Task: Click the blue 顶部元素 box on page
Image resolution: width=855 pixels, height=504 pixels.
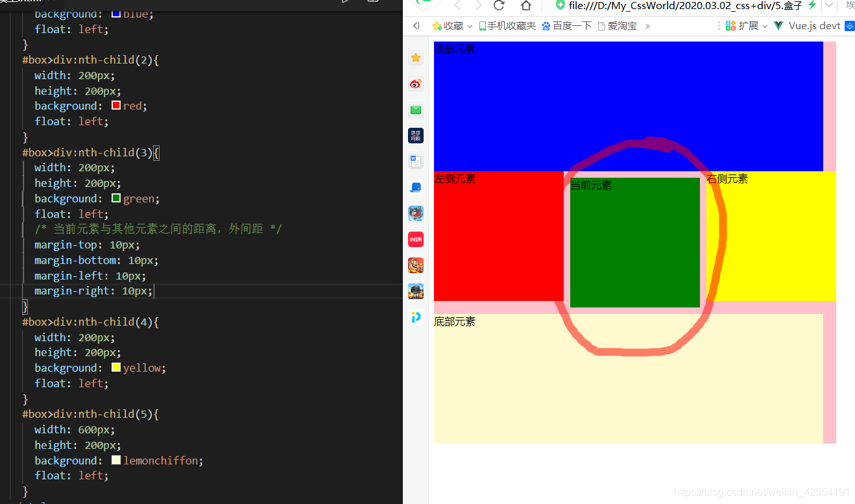Action: click(628, 106)
